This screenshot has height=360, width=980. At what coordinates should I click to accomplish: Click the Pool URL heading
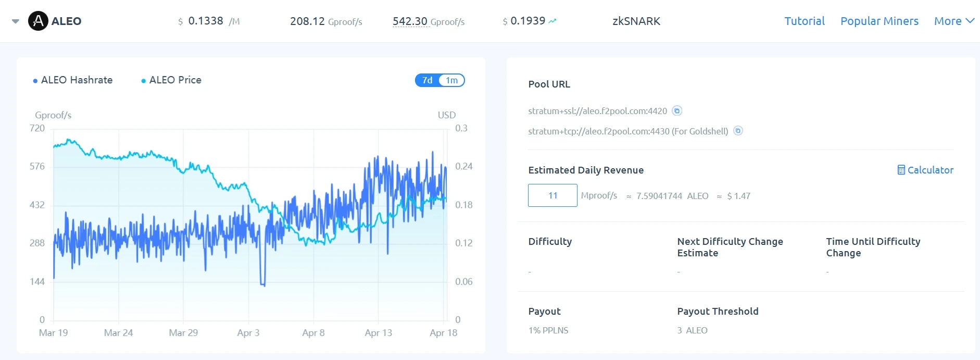pos(549,84)
